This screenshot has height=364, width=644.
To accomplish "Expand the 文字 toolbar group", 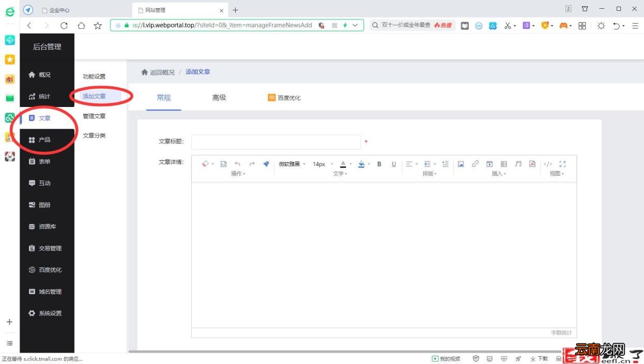I will click(340, 174).
